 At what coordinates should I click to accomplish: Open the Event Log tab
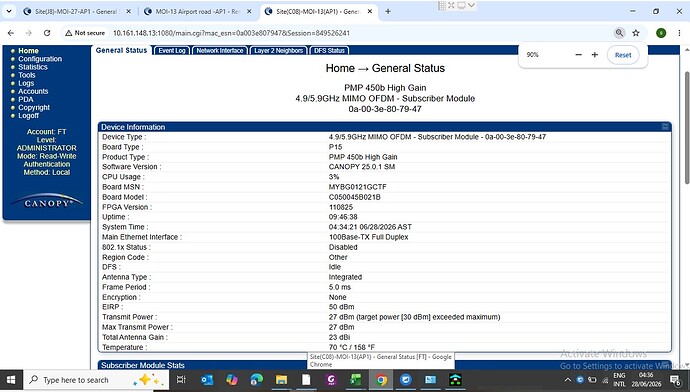click(x=172, y=51)
